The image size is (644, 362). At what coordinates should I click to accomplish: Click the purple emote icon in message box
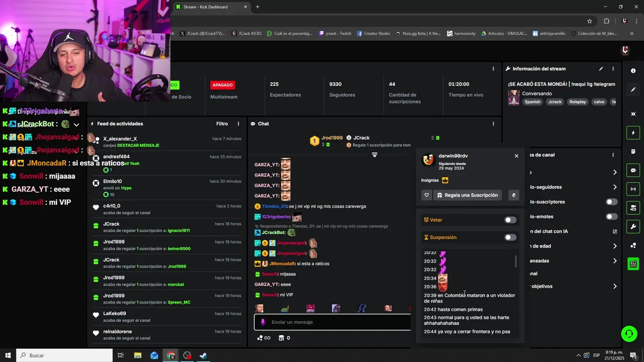(263, 322)
